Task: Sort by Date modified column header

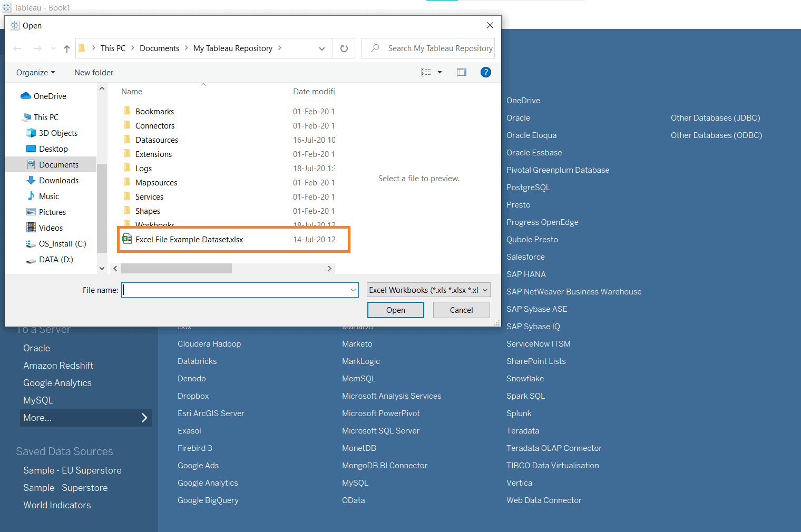Action: click(x=314, y=91)
